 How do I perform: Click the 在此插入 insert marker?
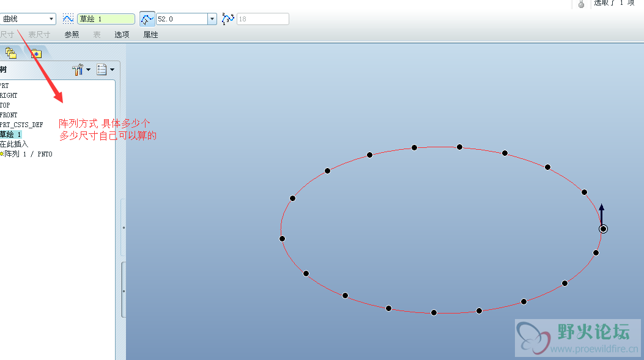[x=14, y=144]
